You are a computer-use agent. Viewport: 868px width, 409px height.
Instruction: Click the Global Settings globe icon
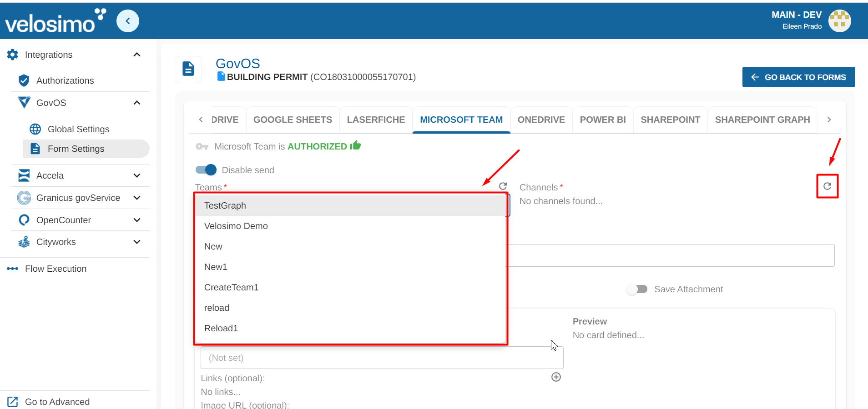coord(35,129)
